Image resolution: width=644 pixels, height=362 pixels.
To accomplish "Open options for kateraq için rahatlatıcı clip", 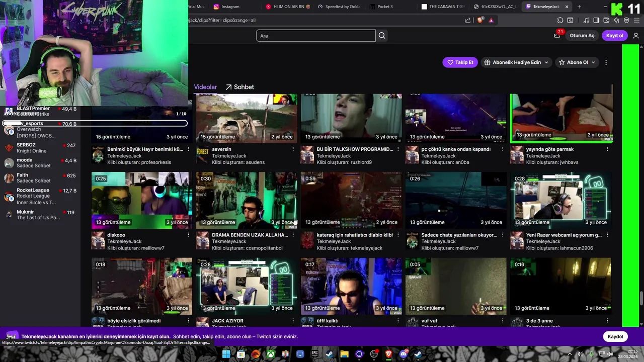I will (398, 235).
